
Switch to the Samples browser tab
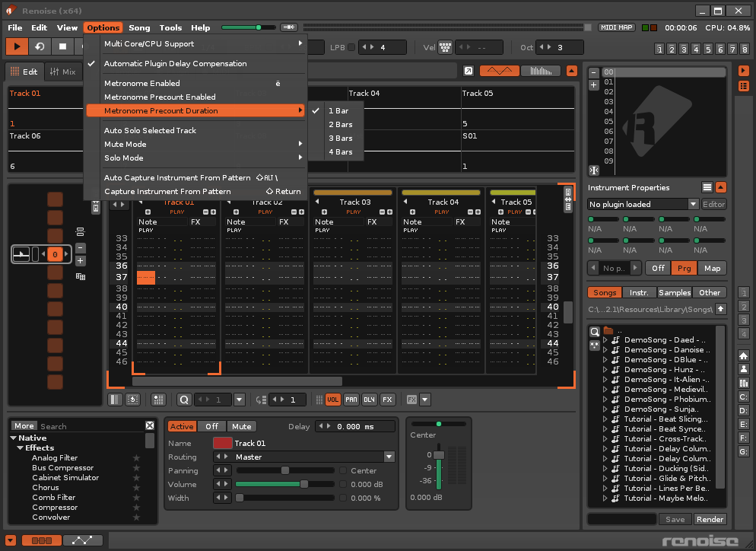coord(675,292)
